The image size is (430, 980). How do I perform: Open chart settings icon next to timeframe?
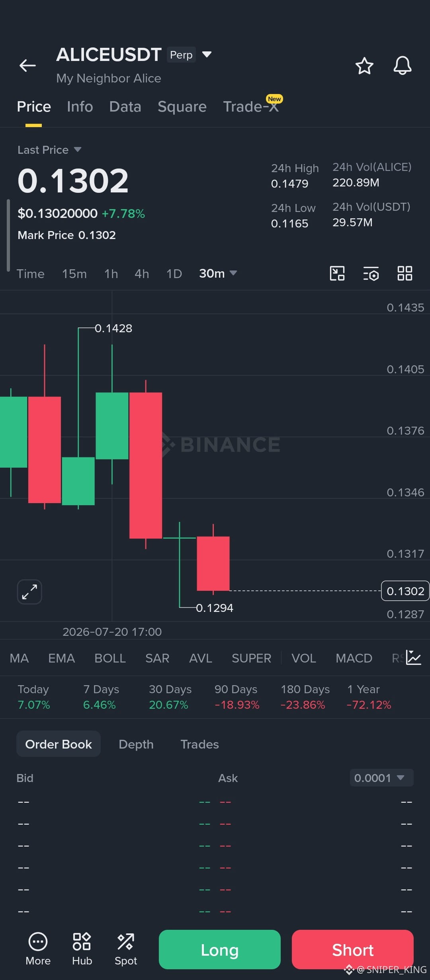click(371, 274)
